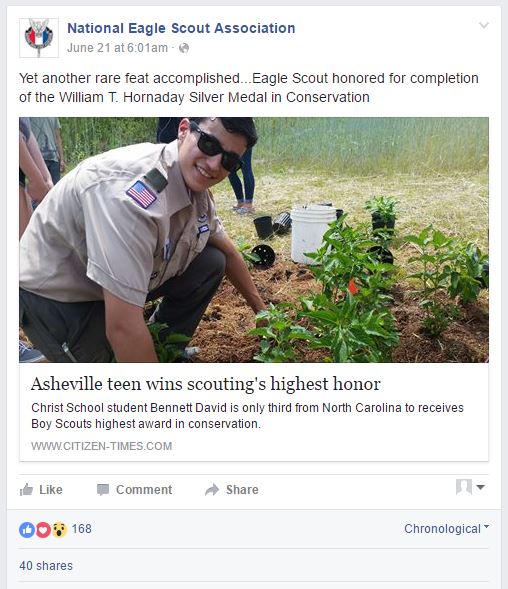Click the Comment button label
Viewport: 508px width, 589px height.
pos(144,489)
